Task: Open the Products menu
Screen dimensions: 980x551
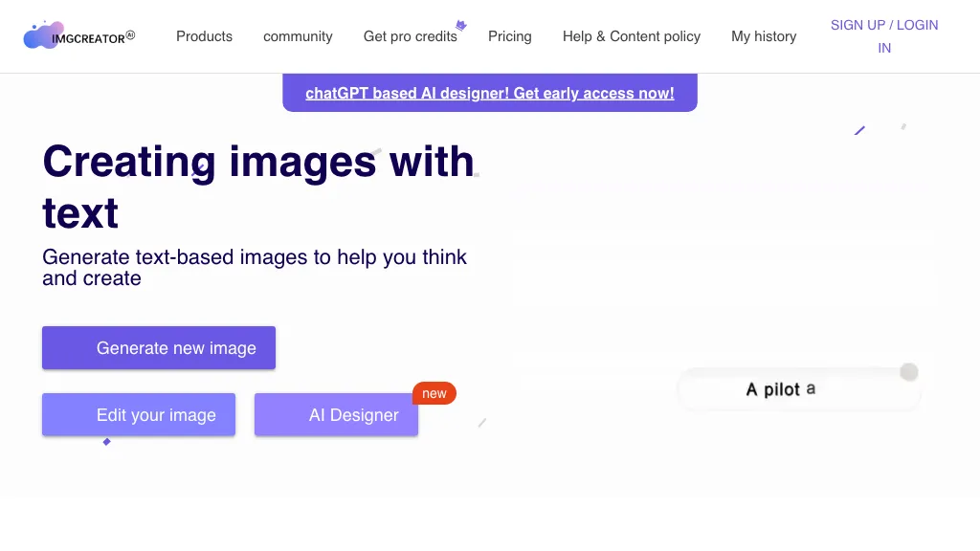Action: coord(204,36)
